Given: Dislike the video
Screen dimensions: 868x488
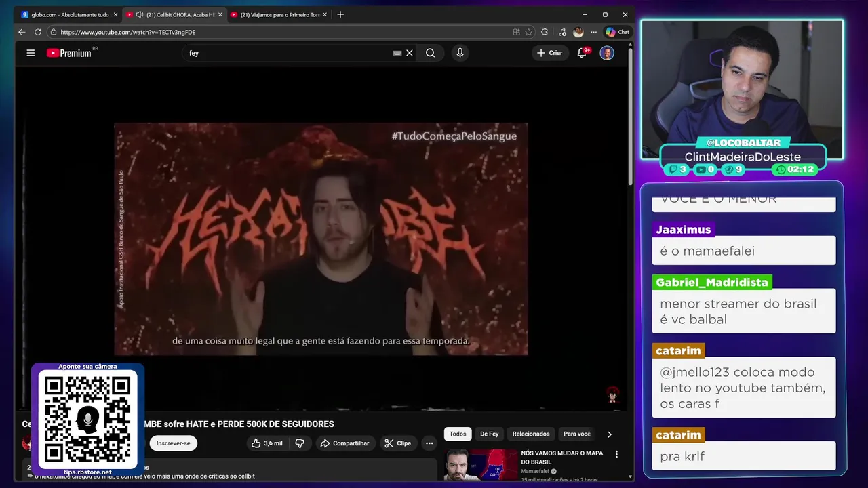Looking at the screenshot, I should [300, 443].
